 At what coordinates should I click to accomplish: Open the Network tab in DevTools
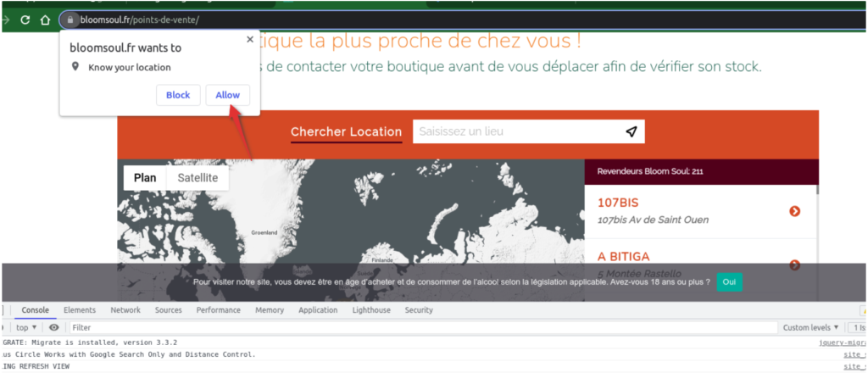pyautogui.click(x=125, y=310)
